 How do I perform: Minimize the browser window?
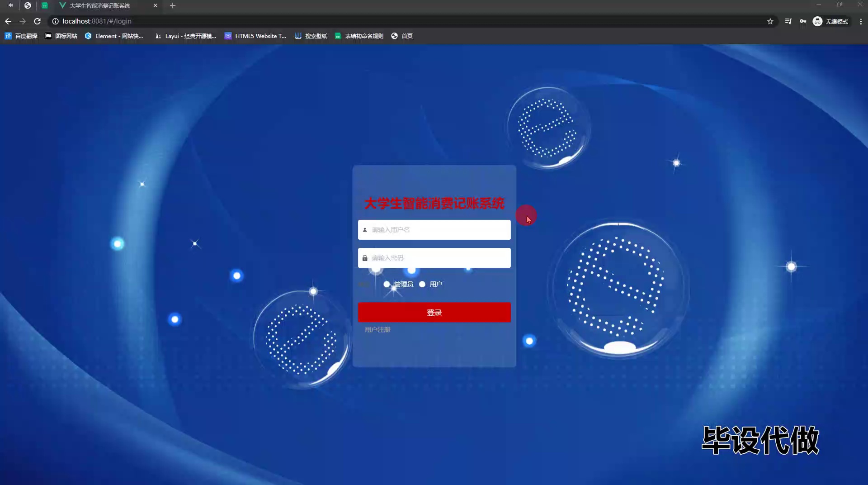(818, 5)
